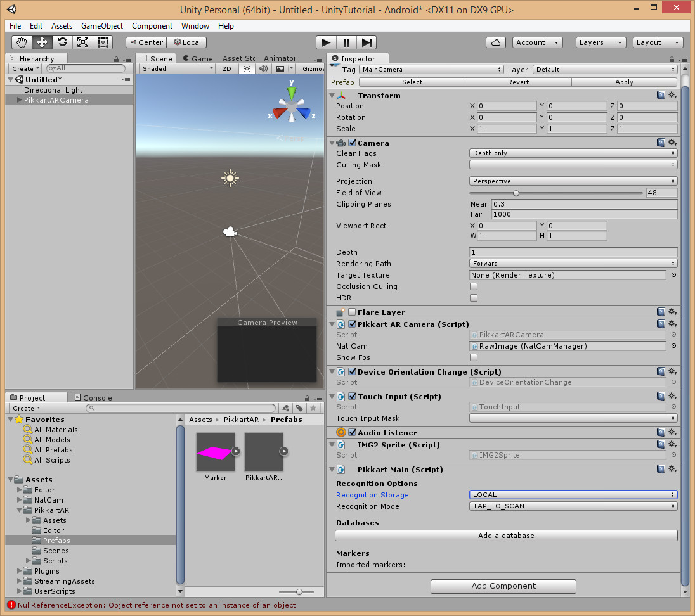Expand the PikkartARCamera hierarchy item
The image size is (695, 616).
(x=19, y=100)
